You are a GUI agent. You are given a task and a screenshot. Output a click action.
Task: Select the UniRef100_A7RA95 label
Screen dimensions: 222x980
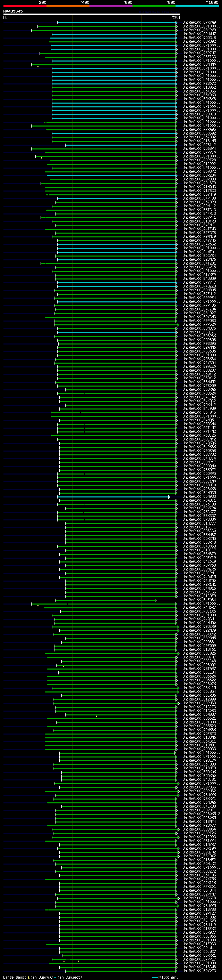(x=199, y=129)
